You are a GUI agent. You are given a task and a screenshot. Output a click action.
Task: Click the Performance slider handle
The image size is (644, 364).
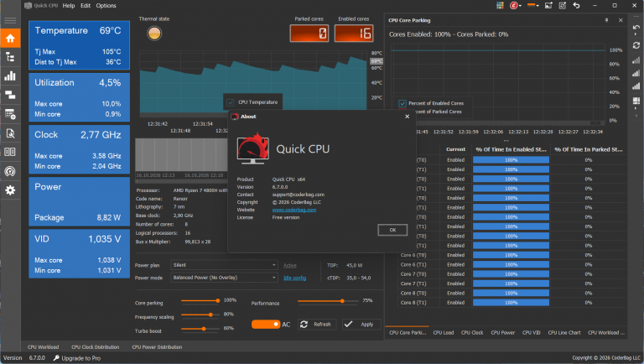pos(342,301)
